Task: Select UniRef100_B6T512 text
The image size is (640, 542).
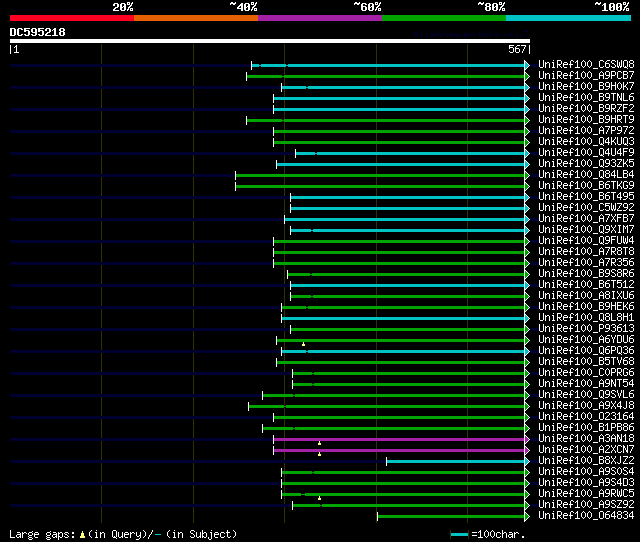Action: (586, 284)
